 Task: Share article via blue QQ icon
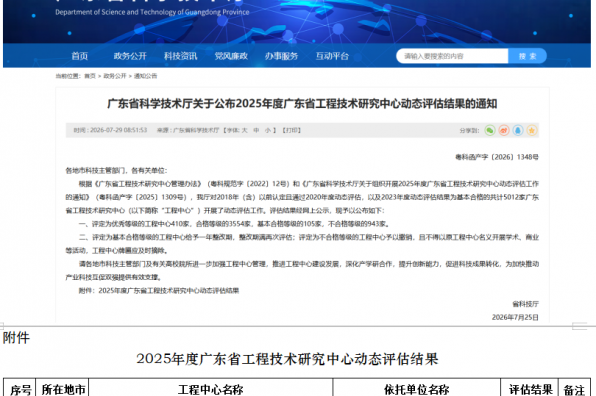pos(518,130)
